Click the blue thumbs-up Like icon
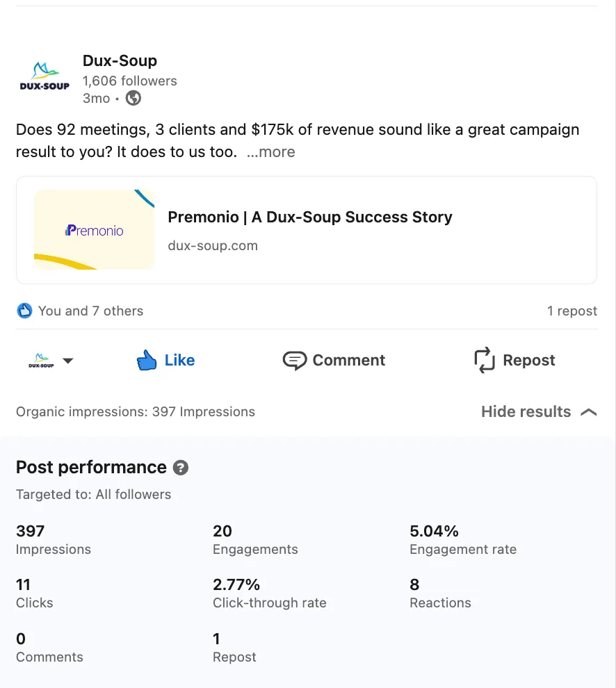 tap(147, 360)
